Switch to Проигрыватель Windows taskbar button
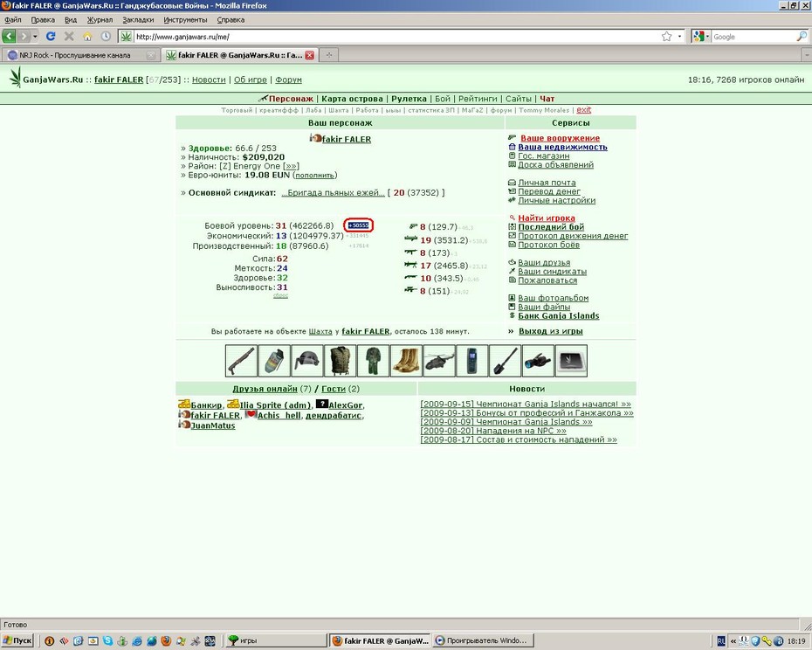Image resolution: width=812 pixels, height=650 pixels. (483, 640)
